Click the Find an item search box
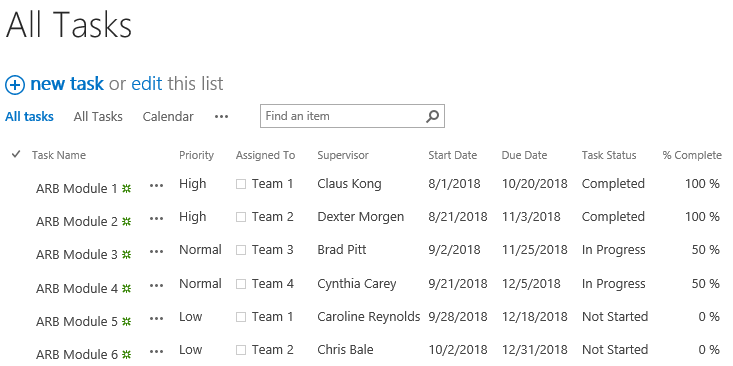Image resolution: width=733 pixels, height=366 pixels. point(344,116)
